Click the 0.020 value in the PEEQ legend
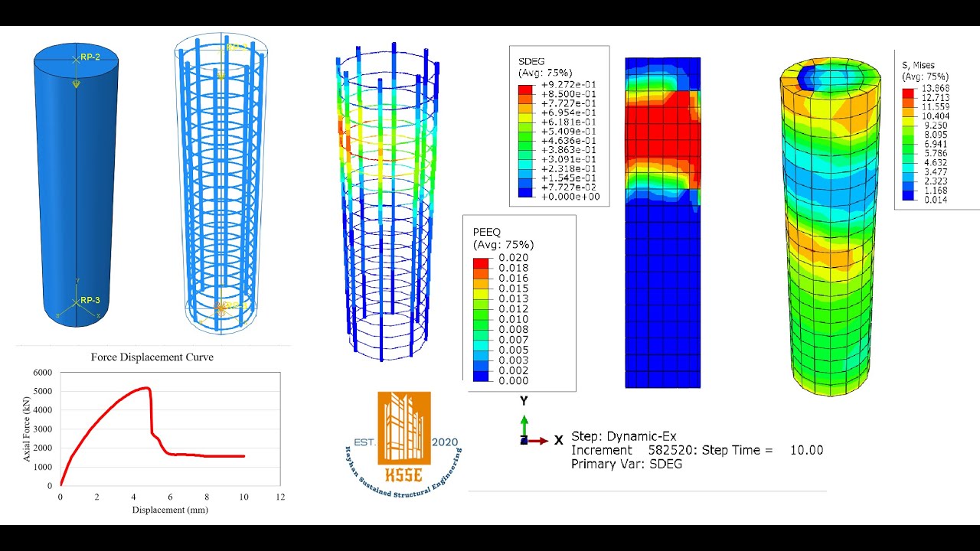The width and height of the screenshot is (980, 551). click(513, 258)
